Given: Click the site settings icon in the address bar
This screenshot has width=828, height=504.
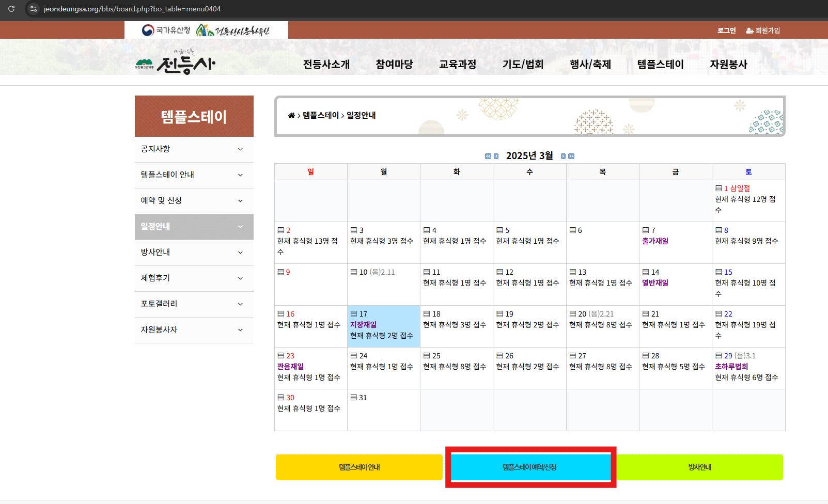Looking at the screenshot, I should (x=33, y=9).
